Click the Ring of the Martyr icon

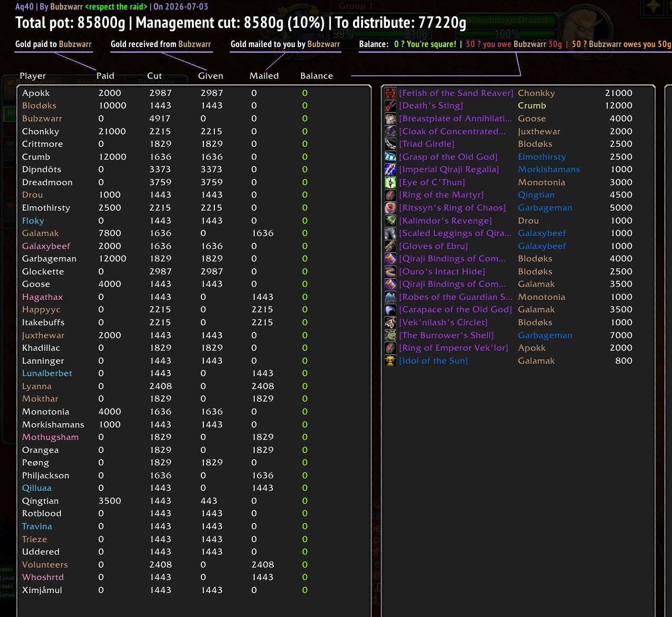pos(390,195)
